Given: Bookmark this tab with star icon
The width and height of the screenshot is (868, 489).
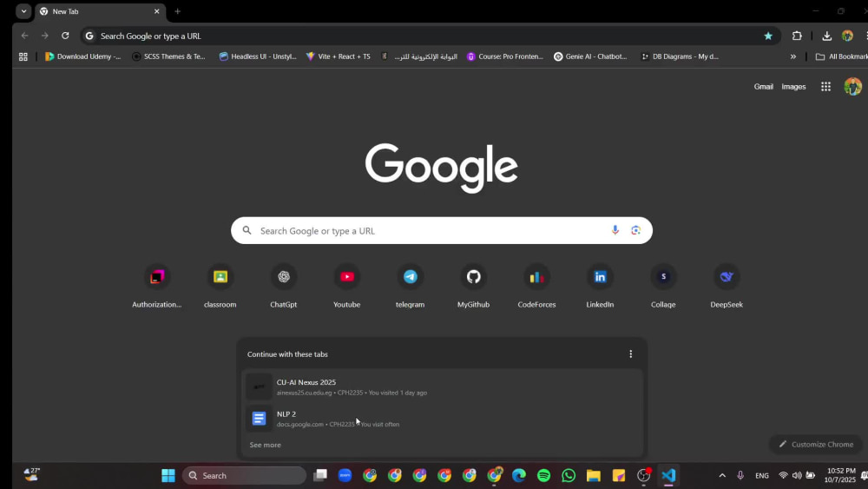Looking at the screenshot, I should click(768, 36).
